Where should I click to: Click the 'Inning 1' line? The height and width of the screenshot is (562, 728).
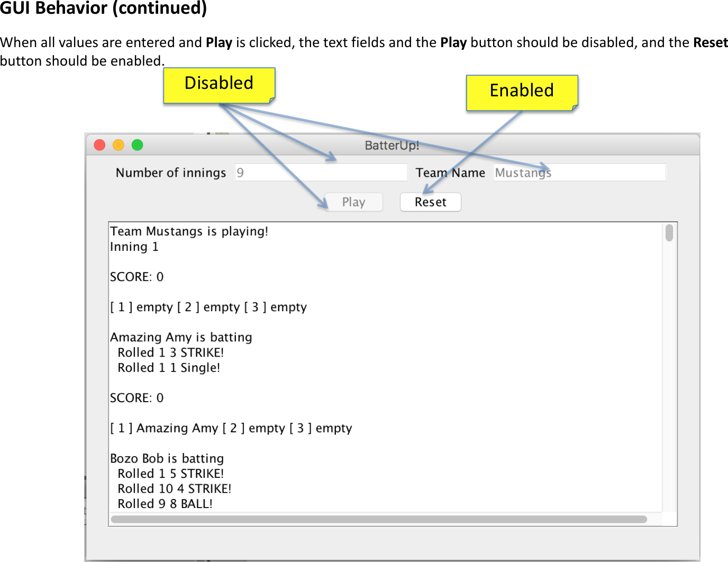click(134, 247)
